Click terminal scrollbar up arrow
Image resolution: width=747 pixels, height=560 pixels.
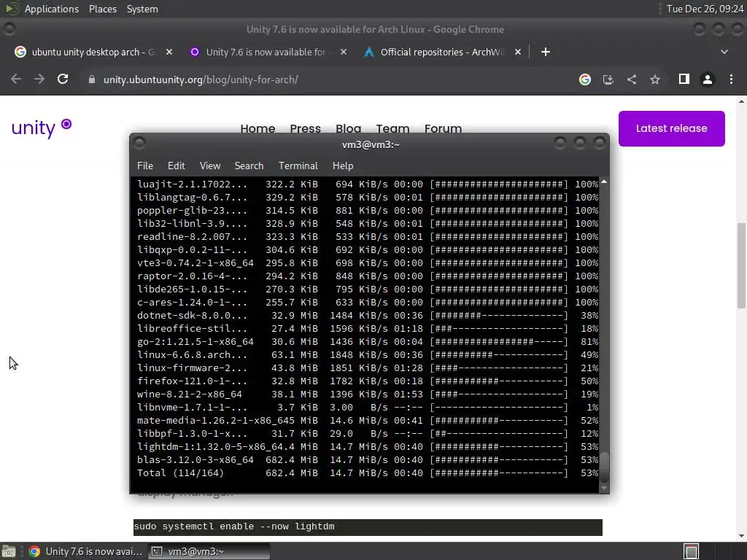pyautogui.click(x=603, y=182)
